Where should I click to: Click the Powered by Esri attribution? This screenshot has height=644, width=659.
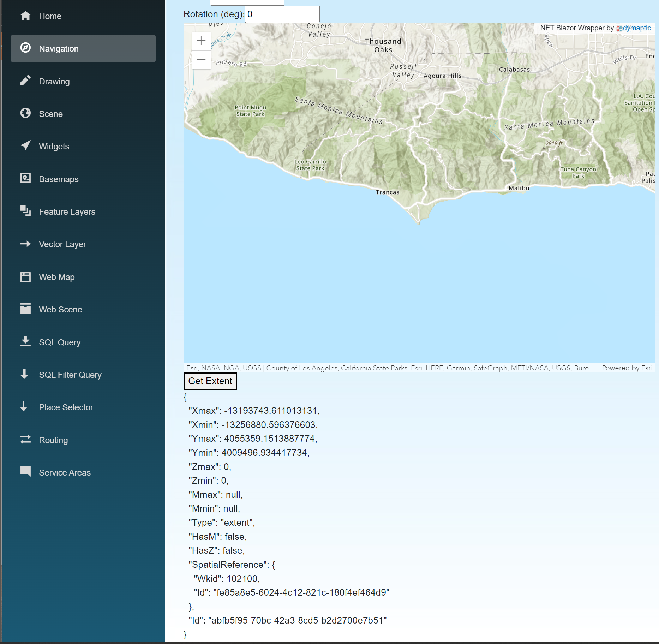point(627,368)
